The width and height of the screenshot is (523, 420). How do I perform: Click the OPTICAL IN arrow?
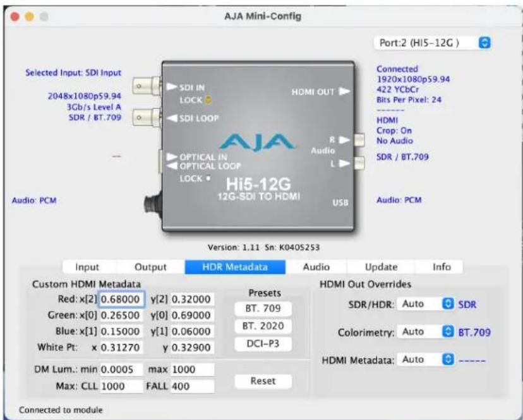tap(172, 157)
